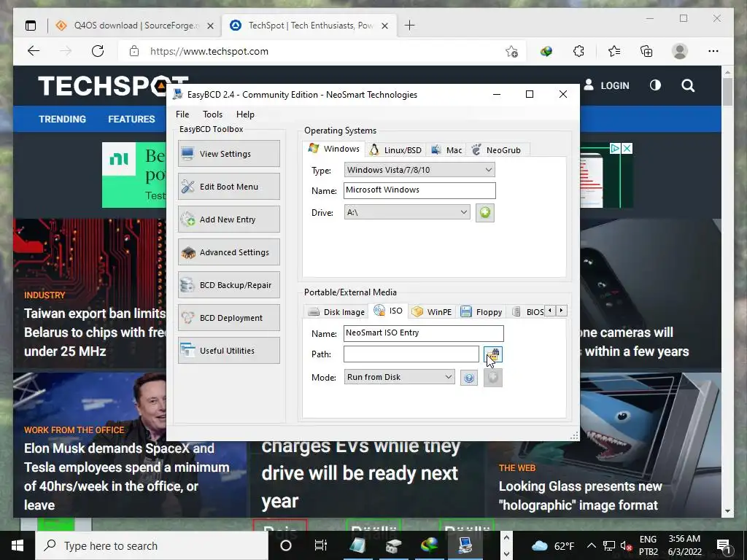This screenshot has height=560, width=747.
Task: Switch to the Disk Image tab
Action: [x=336, y=312]
